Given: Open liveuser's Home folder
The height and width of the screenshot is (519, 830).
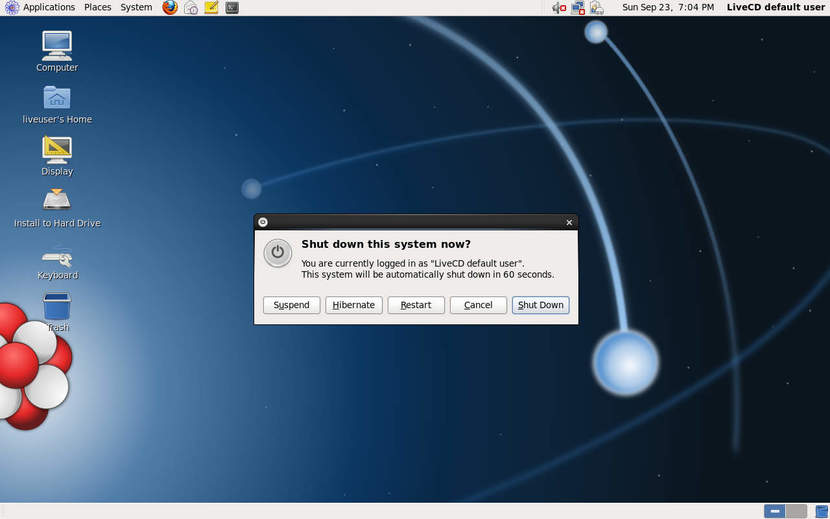Looking at the screenshot, I should (x=57, y=97).
